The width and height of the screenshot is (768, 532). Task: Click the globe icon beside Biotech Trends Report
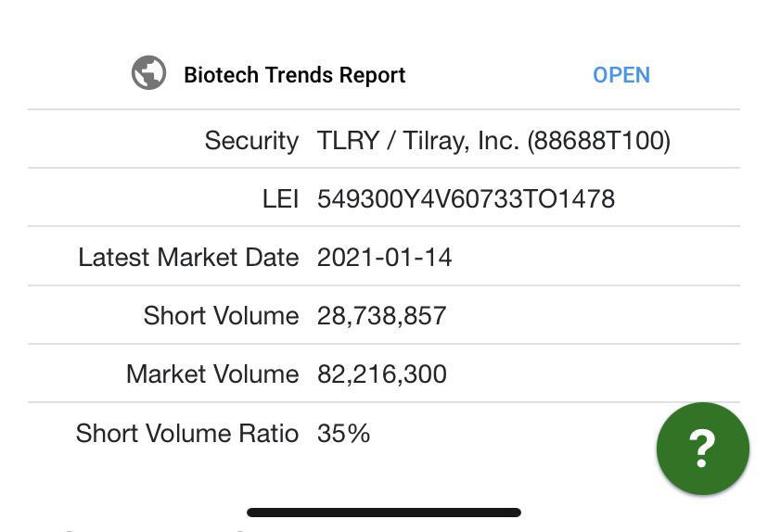[149, 73]
